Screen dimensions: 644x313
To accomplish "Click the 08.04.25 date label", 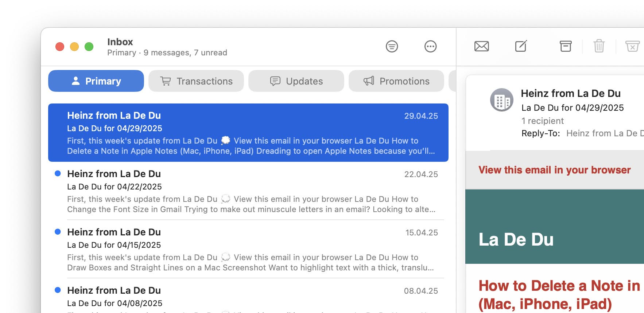I will pos(421,291).
